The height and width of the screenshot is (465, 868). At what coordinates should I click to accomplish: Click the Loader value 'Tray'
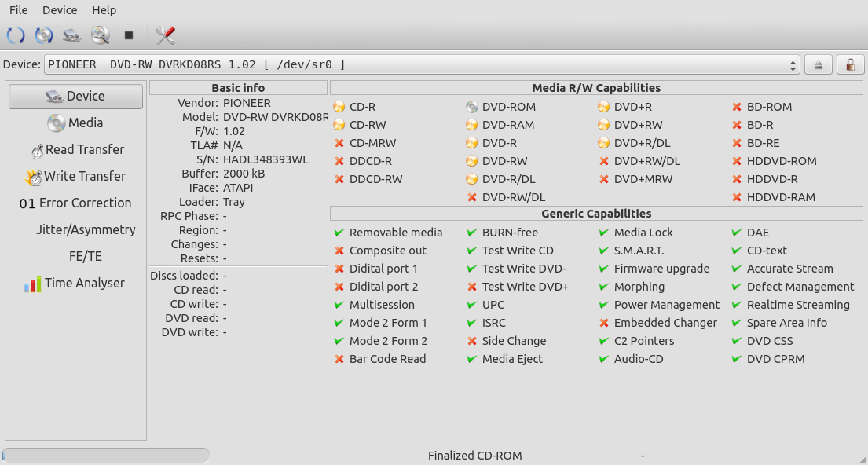[x=233, y=202]
